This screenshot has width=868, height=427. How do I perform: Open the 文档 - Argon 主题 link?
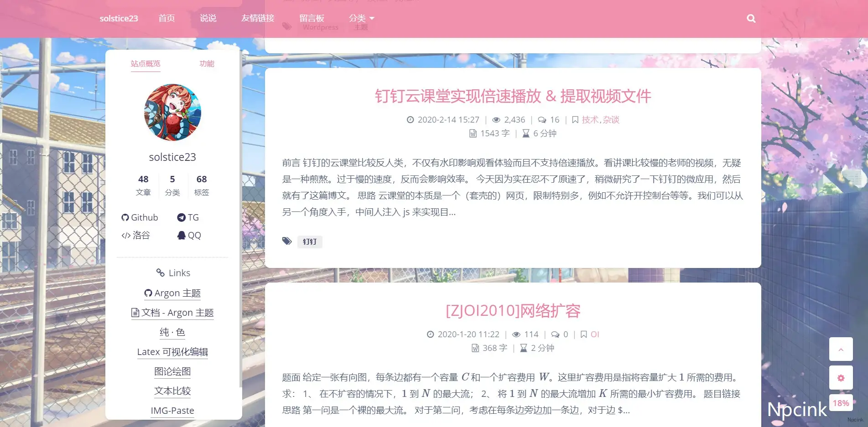172,313
